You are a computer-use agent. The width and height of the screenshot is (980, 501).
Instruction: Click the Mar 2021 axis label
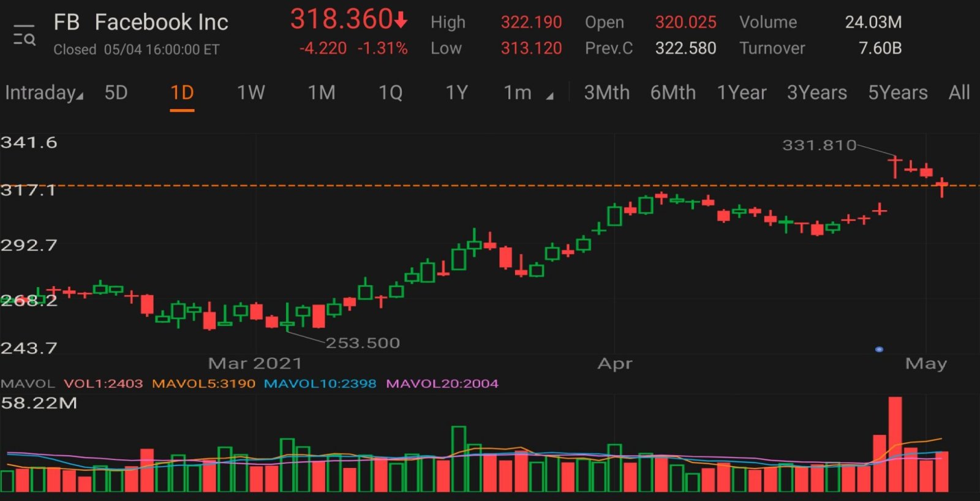click(255, 363)
